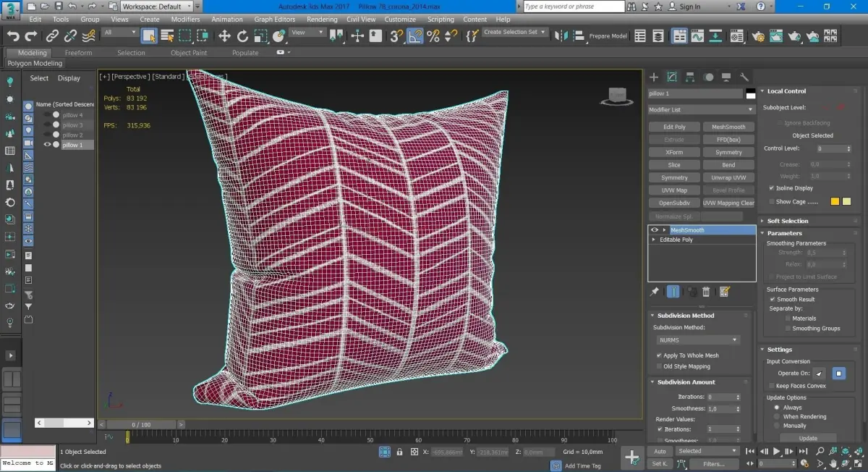
Task: Click the Redo arrow in main toolbar
Action: click(x=30, y=35)
